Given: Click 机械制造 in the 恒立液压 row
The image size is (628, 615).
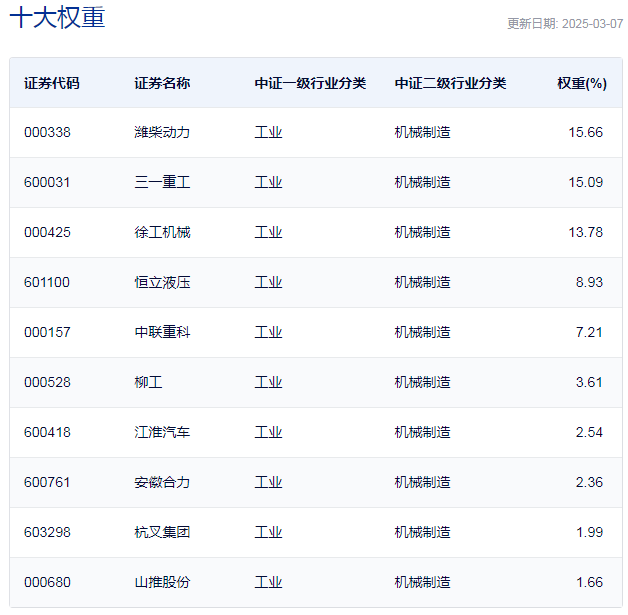Looking at the screenshot, I should click(423, 283).
